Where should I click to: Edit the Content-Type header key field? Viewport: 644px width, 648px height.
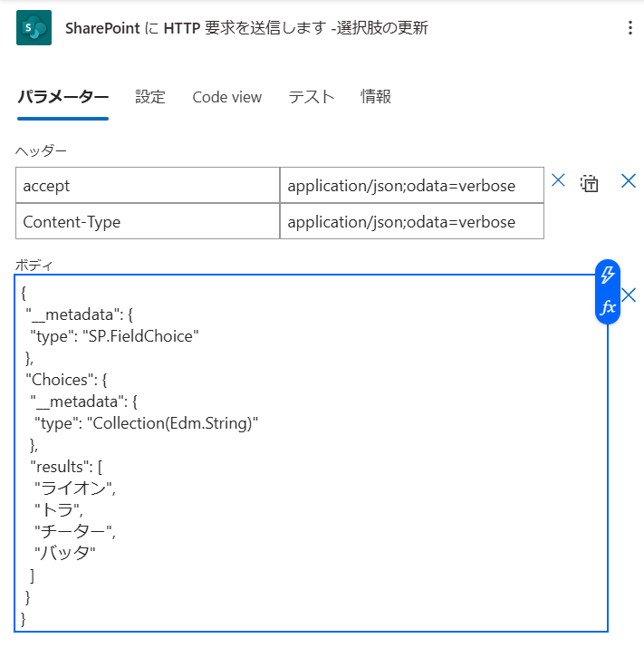tap(148, 221)
